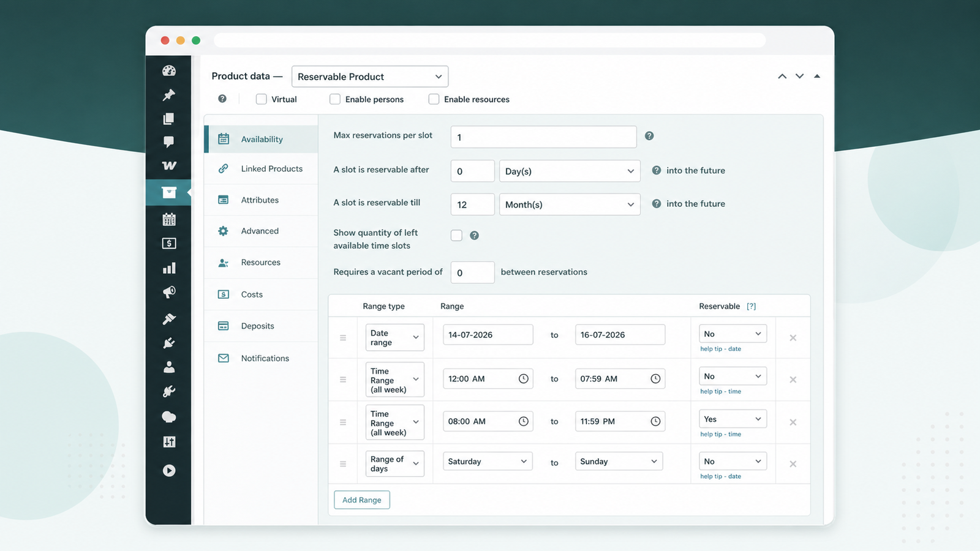Open the 'Range of days' range type dropdown
This screenshot has height=551, width=980.
(x=395, y=463)
